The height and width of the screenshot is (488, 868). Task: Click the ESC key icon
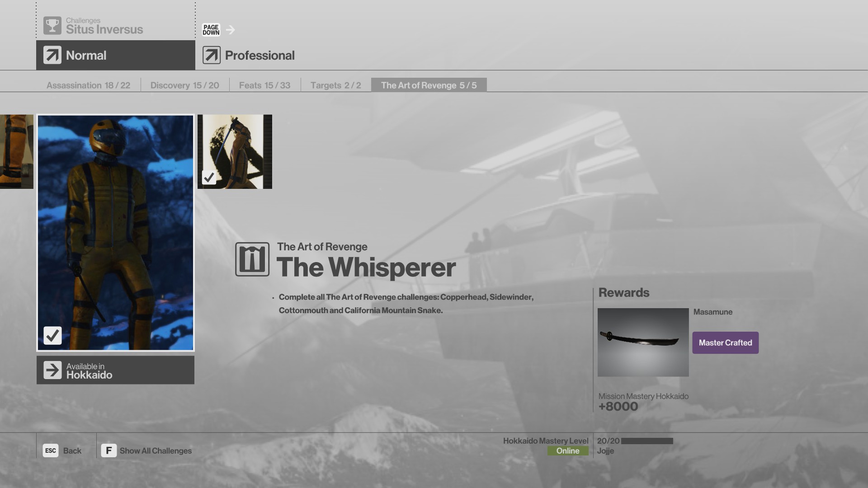coord(51,450)
